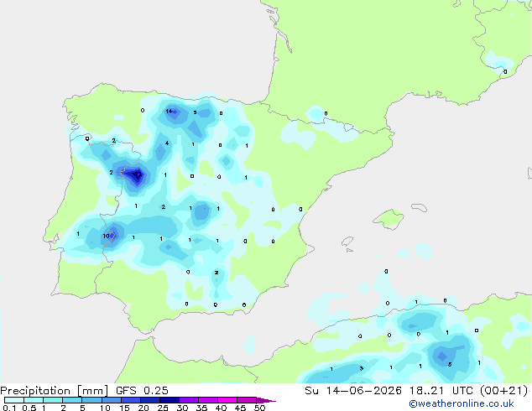
Task: Click the 35–40 mm legend color swatch
Action: tap(208, 400)
